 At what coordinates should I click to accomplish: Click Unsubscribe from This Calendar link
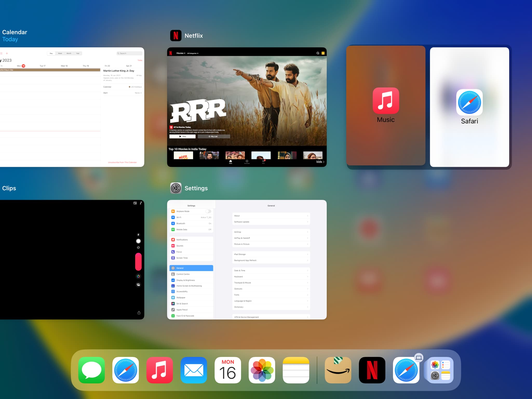pos(122,162)
